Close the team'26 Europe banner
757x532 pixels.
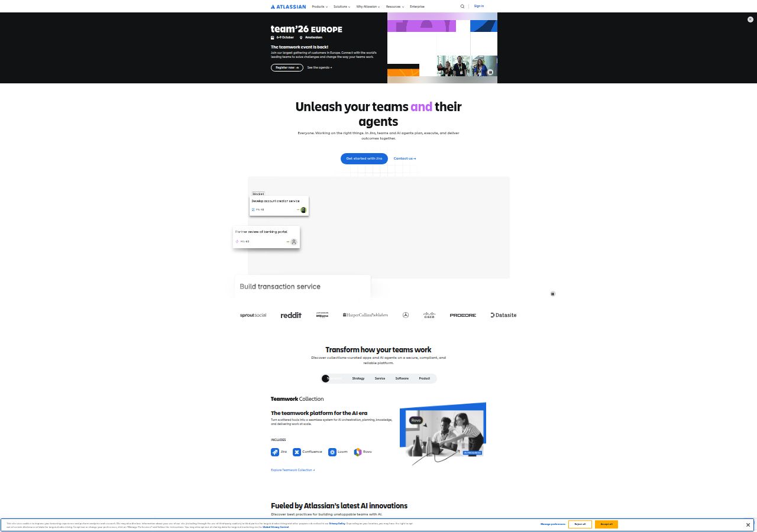point(750,20)
